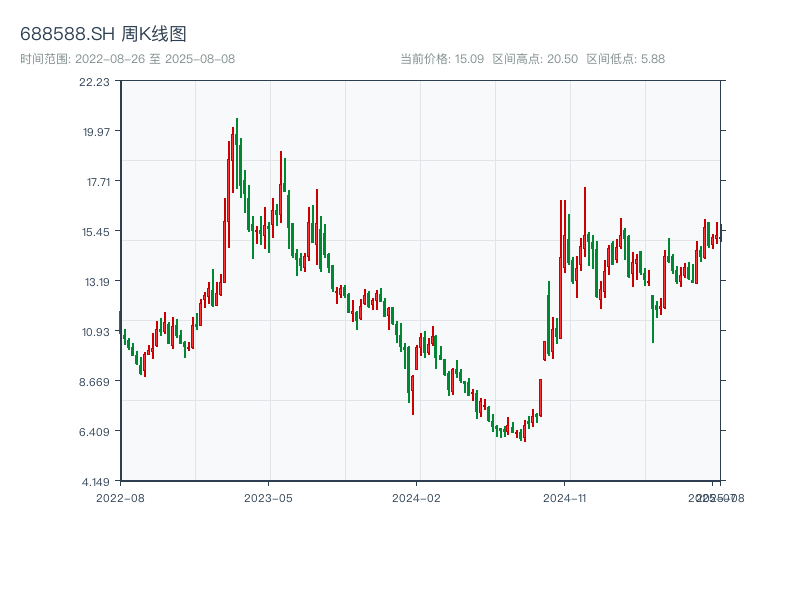Viewport: 800px width, 600px height.
Task: Click the x-axis label 2024-11
Action: click(564, 498)
